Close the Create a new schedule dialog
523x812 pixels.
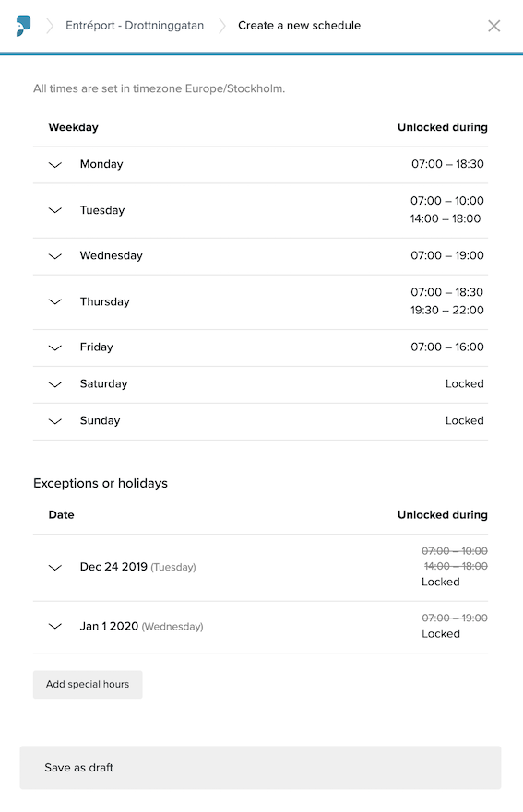tap(494, 26)
